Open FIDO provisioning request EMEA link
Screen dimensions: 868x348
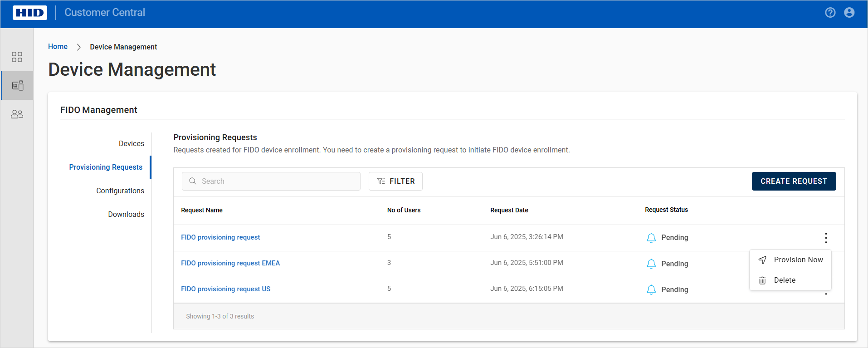230,263
